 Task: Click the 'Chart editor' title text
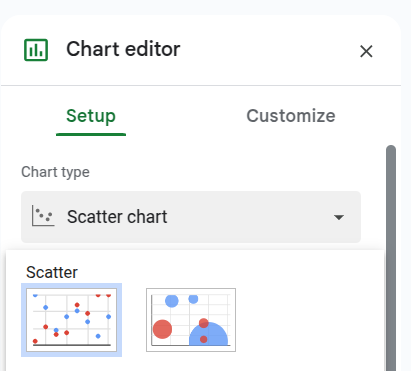[x=123, y=49]
